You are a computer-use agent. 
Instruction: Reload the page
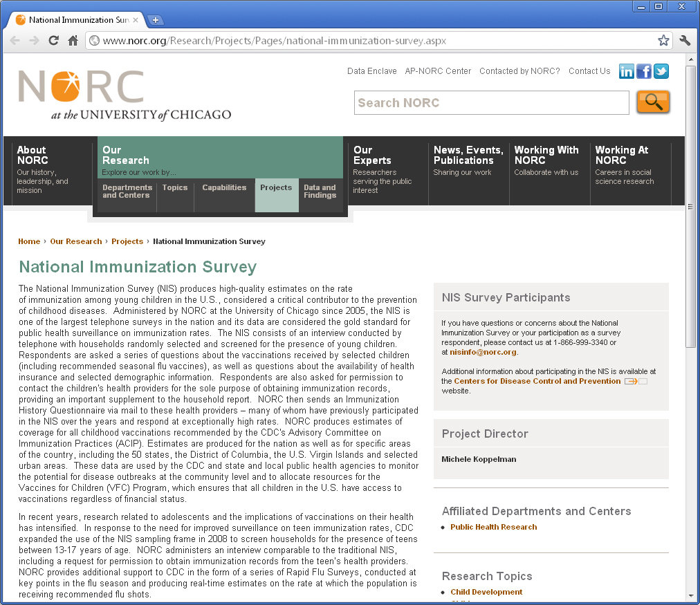click(x=53, y=41)
